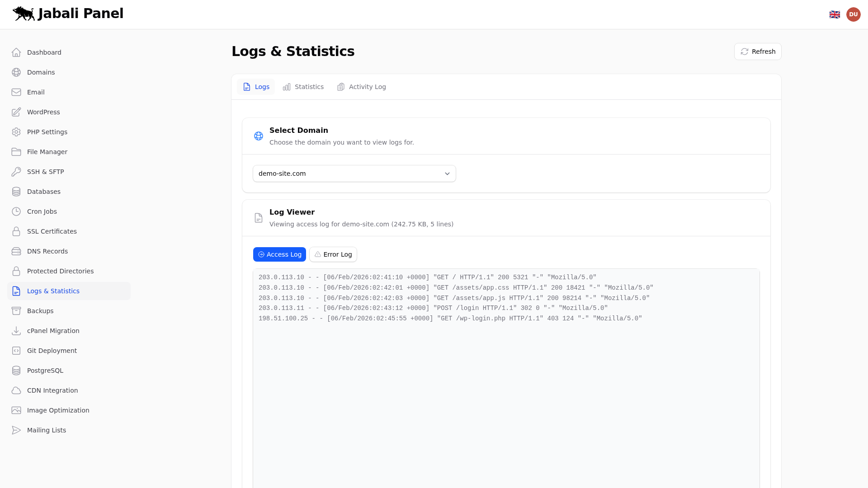Open the DU user account menu
868x488 pixels.
click(854, 14)
